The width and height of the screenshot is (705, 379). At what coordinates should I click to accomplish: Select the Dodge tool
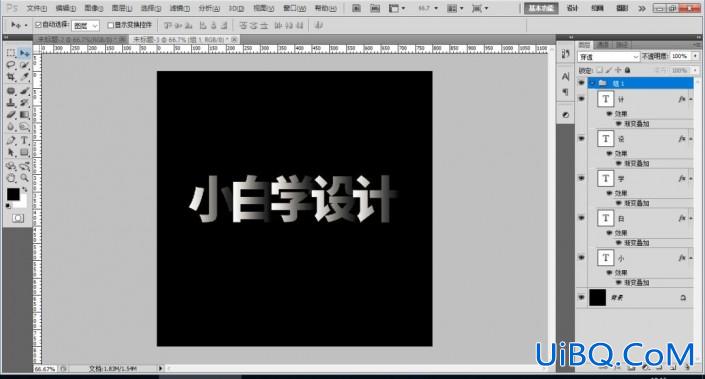pyautogui.click(x=24, y=127)
